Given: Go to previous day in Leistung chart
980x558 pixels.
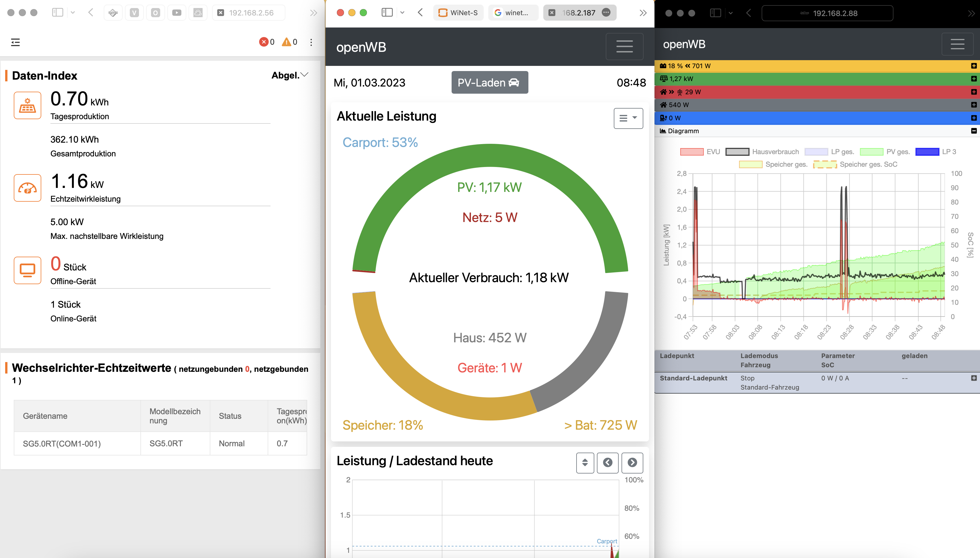Looking at the screenshot, I should click(607, 463).
